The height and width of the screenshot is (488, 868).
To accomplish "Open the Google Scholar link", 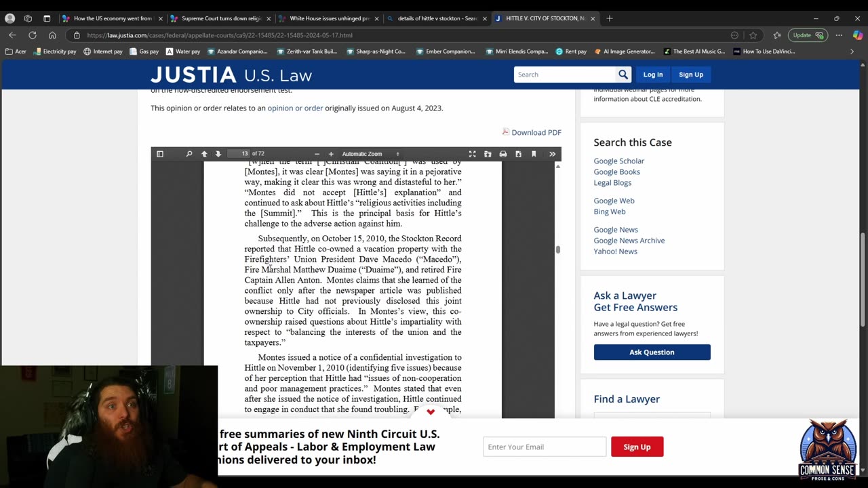I will (x=619, y=161).
